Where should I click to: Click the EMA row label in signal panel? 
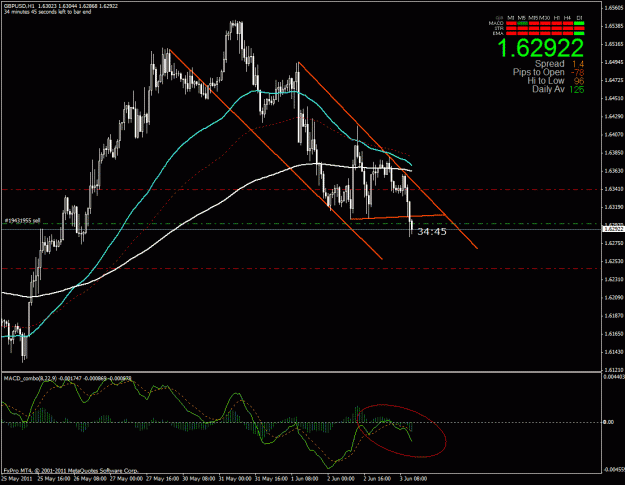point(498,33)
